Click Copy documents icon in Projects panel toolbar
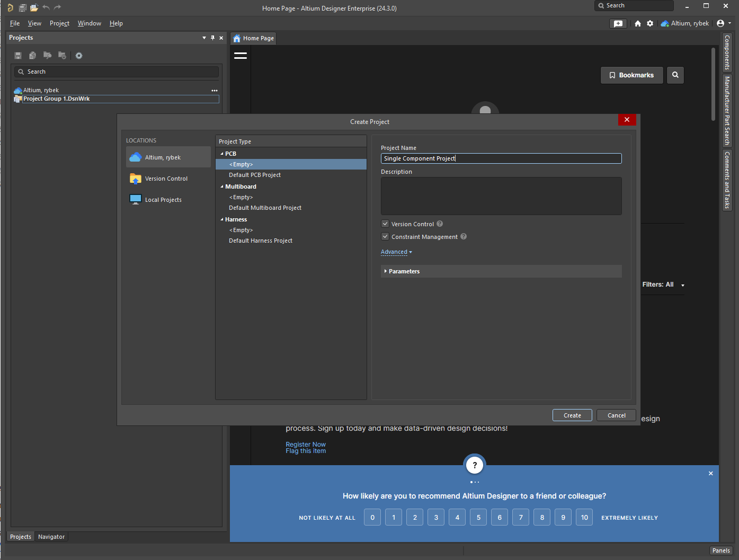The image size is (739, 560). pyautogui.click(x=33, y=56)
